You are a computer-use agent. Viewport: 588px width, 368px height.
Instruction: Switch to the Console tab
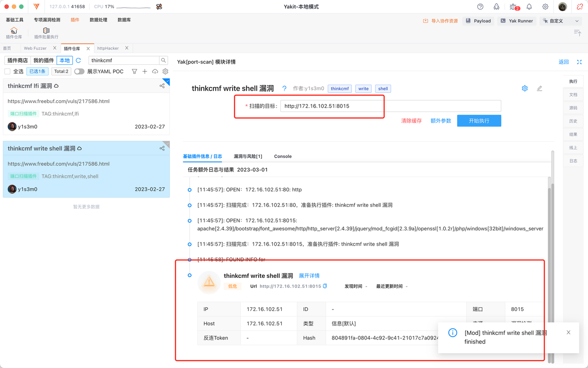(x=283, y=156)
